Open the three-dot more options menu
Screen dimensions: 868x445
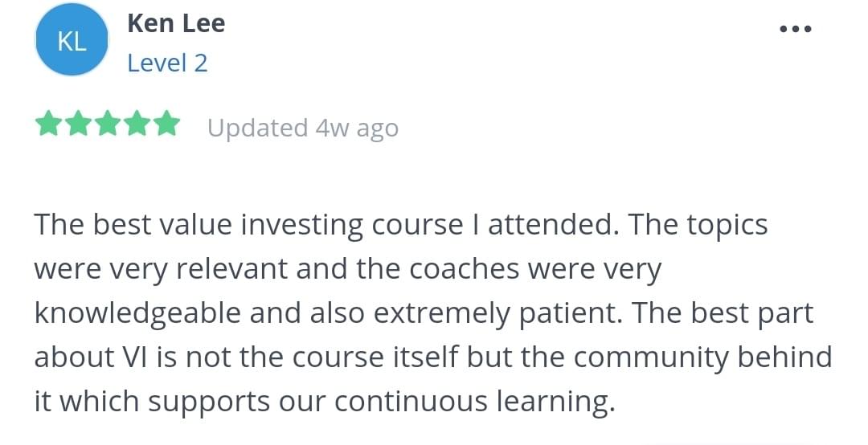[796, 29]
